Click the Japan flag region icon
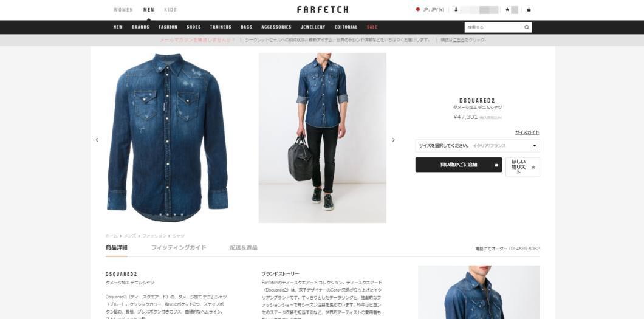 418,10
